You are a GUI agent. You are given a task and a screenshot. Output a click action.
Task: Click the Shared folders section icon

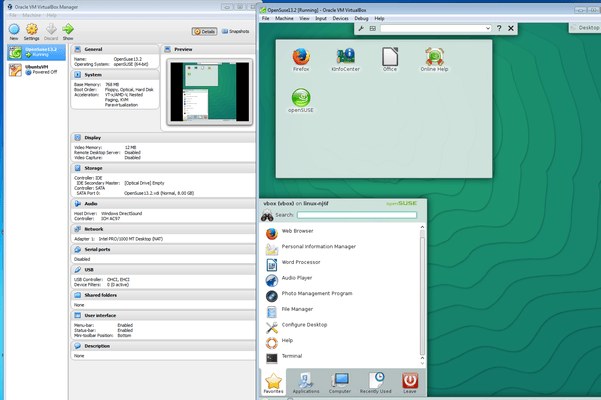tap(78, 295)
